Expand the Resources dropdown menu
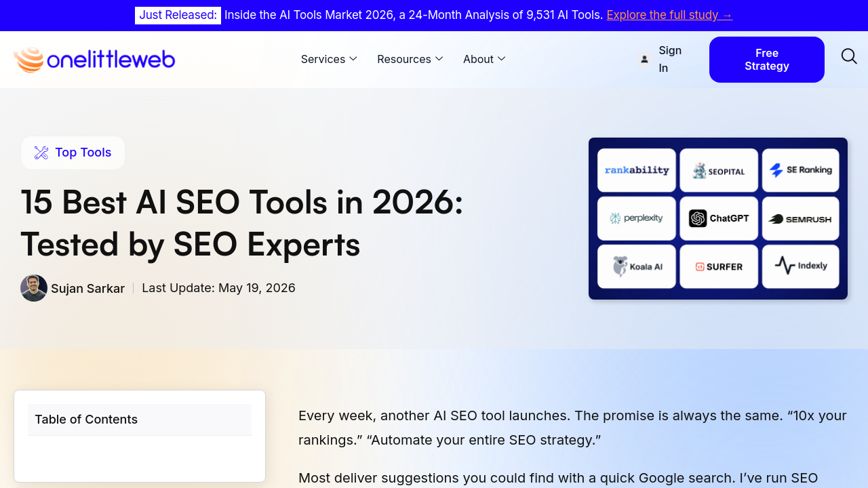The image size is (868, 488). 410,59
